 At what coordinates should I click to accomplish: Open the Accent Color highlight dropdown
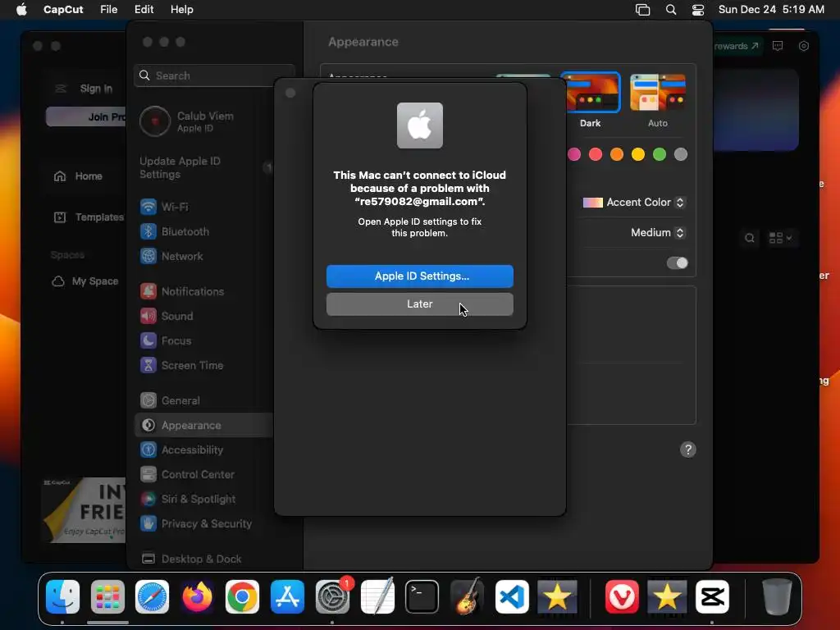[x=634, y=203]
